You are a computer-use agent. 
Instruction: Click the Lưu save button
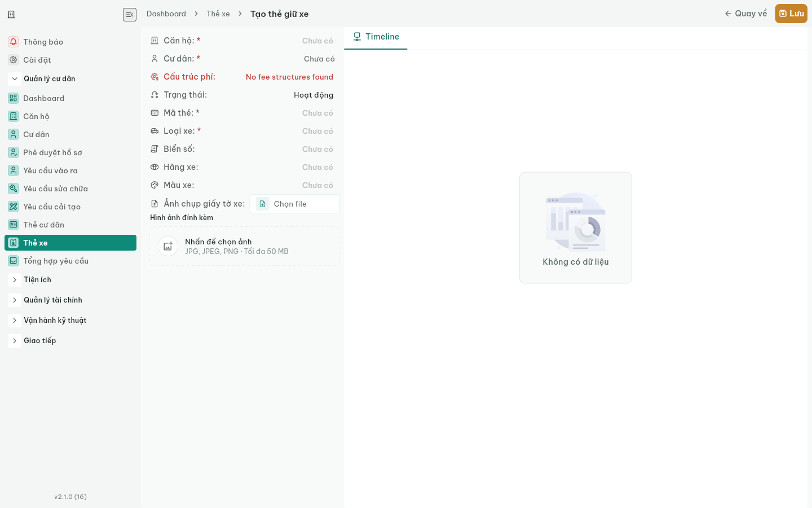click(x=791, y=14)
